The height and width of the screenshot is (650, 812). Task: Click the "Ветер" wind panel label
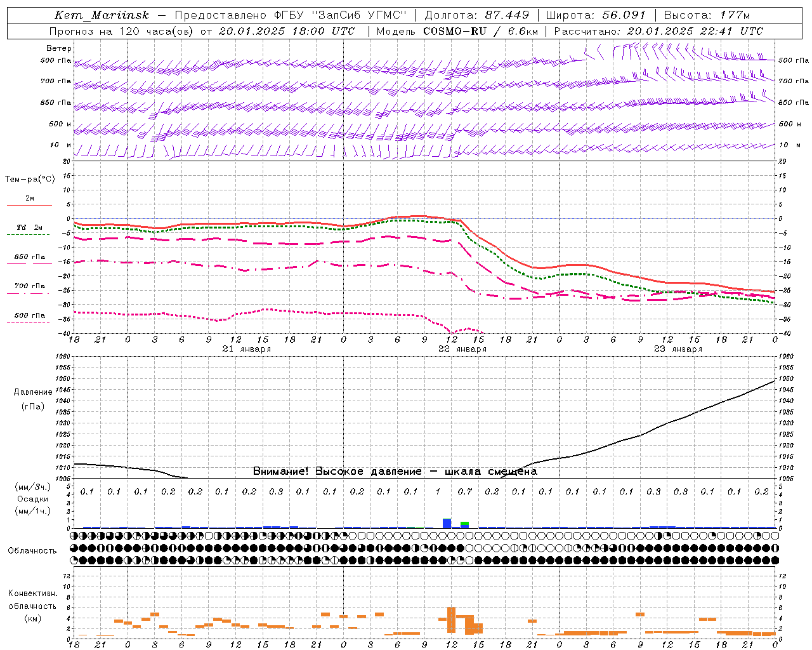(59, 48)
